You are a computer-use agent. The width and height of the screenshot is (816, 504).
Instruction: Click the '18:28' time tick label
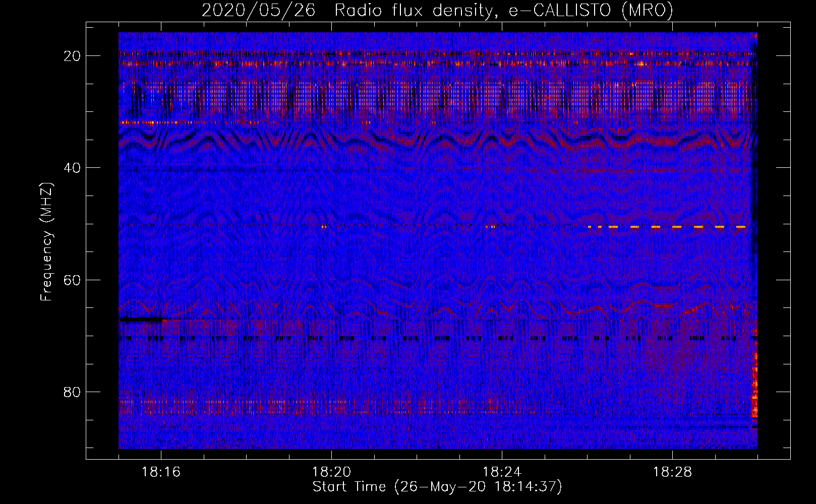click(673, 472)
